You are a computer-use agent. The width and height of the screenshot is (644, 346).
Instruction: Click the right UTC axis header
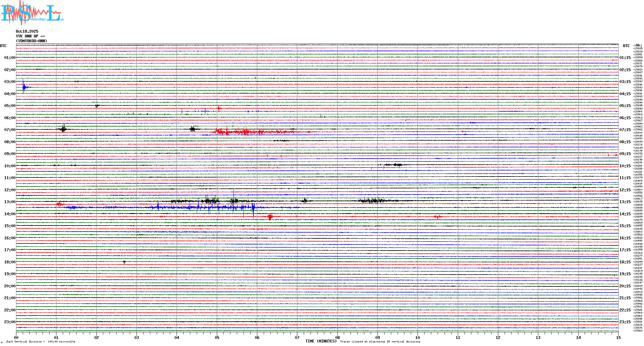626,46
